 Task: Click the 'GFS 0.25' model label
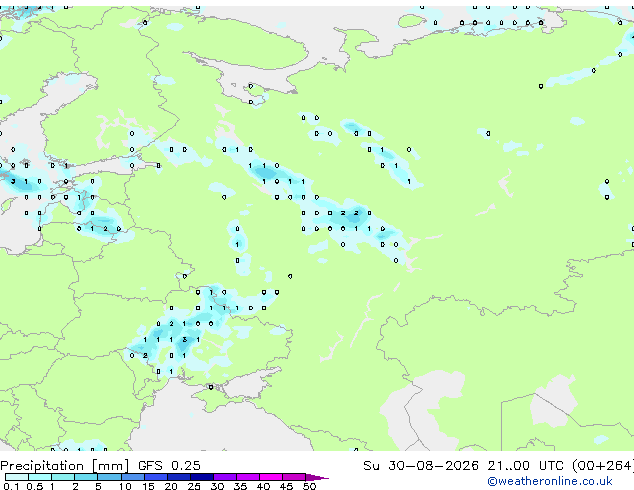pyautogui.click(x=169, y=466)
